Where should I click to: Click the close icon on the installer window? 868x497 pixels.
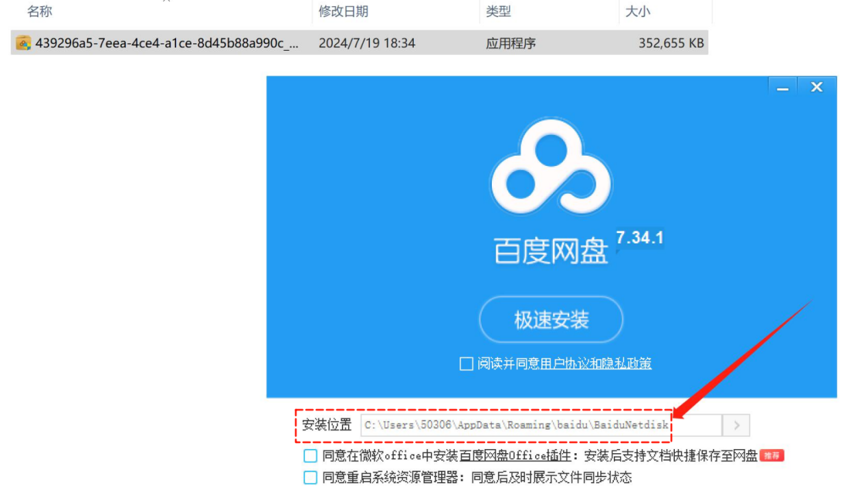[x=817, y=87]
